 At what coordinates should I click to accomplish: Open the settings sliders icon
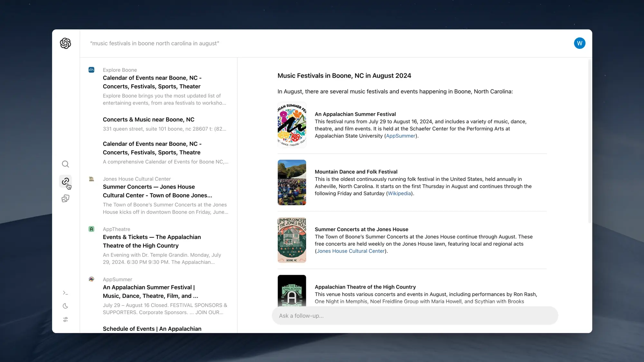(65, 320)
